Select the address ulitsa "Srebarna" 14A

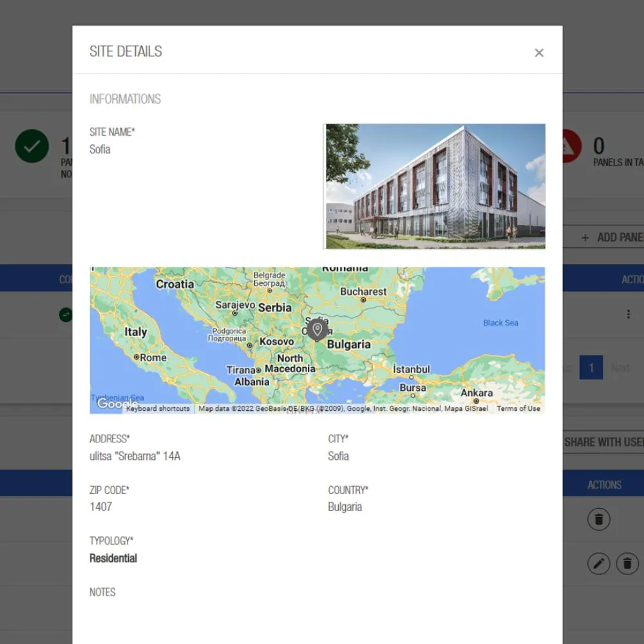click(135, 456)
